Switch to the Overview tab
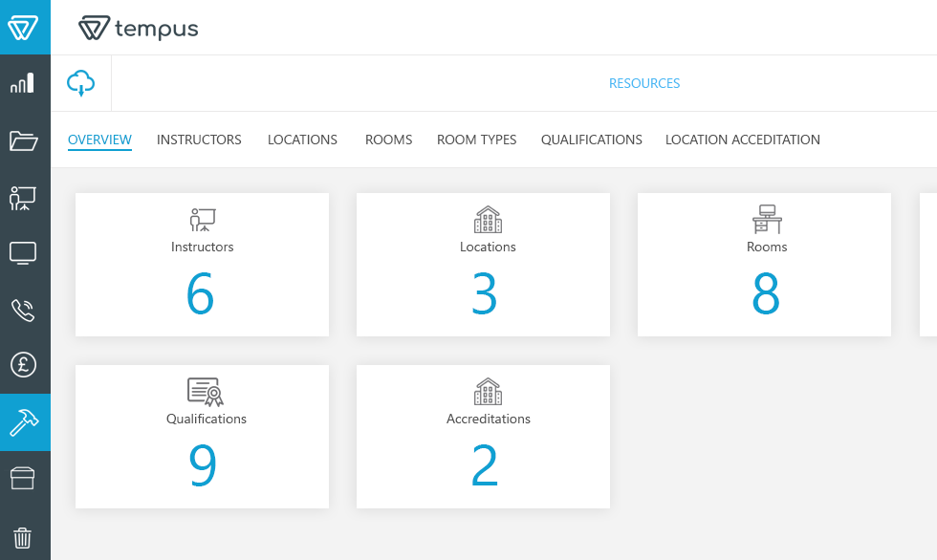Screen dimensions: 937x560 tap(99, 140)
